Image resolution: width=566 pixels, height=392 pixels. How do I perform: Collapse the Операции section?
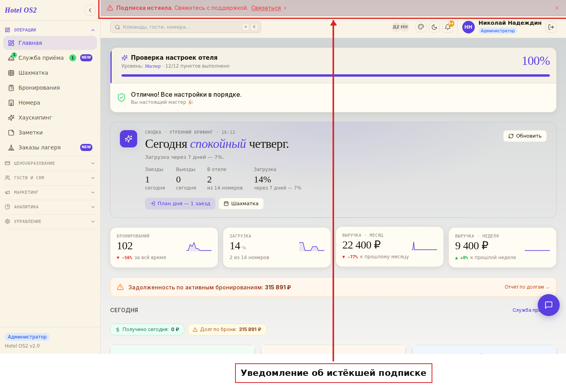point(50,30)
